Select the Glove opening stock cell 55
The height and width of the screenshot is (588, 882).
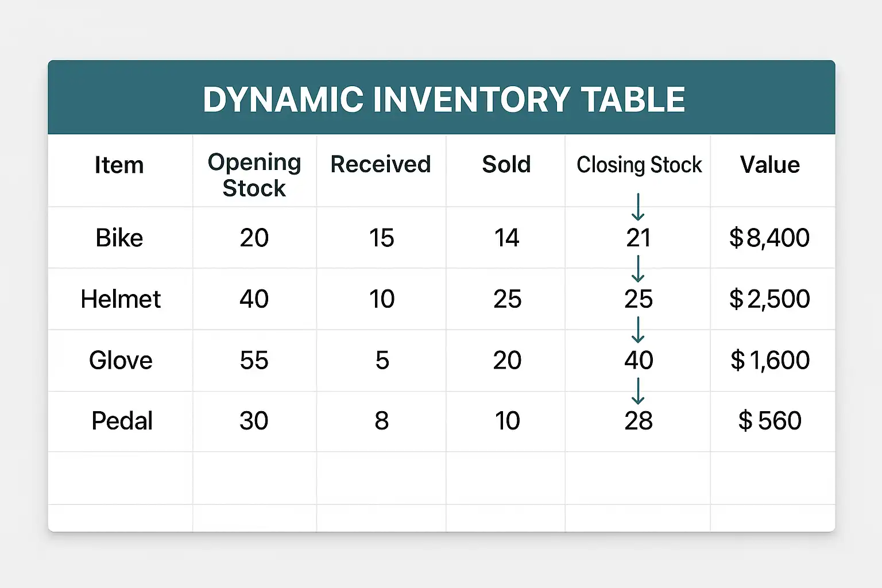coord(254,361)
